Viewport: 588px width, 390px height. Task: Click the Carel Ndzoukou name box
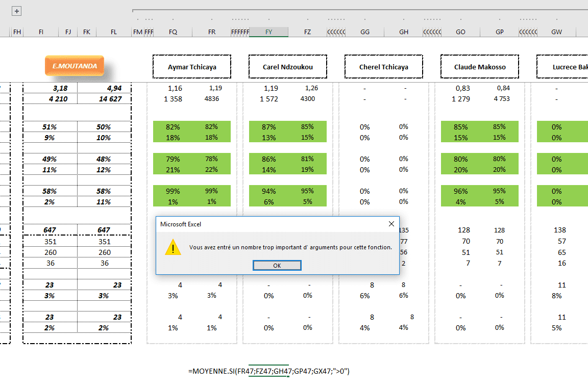coord(288,67)
